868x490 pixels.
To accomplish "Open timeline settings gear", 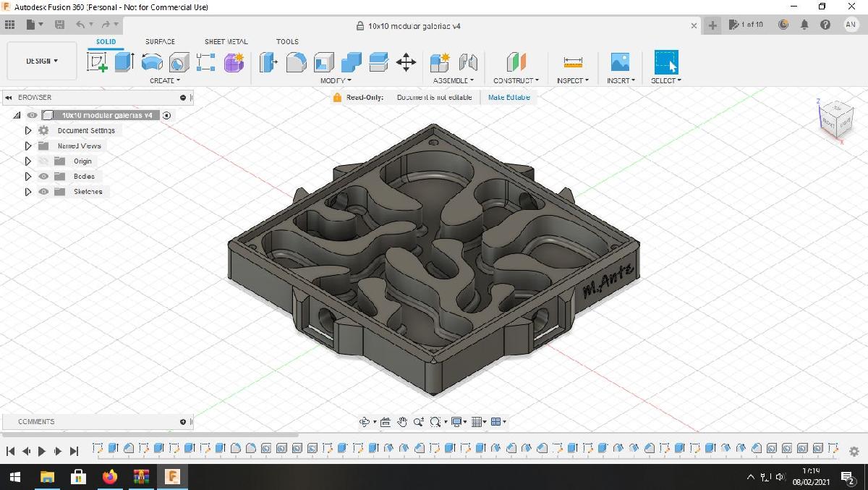I will [854, 452].
